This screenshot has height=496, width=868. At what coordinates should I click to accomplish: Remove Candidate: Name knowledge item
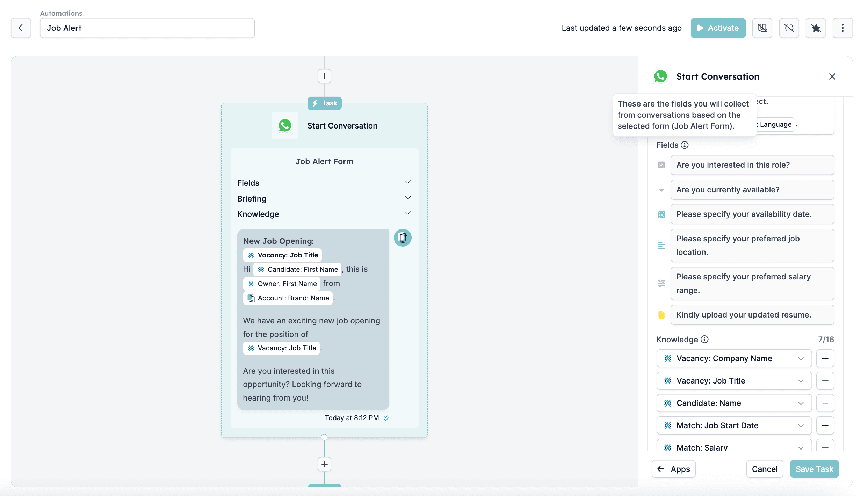[825, 403]
